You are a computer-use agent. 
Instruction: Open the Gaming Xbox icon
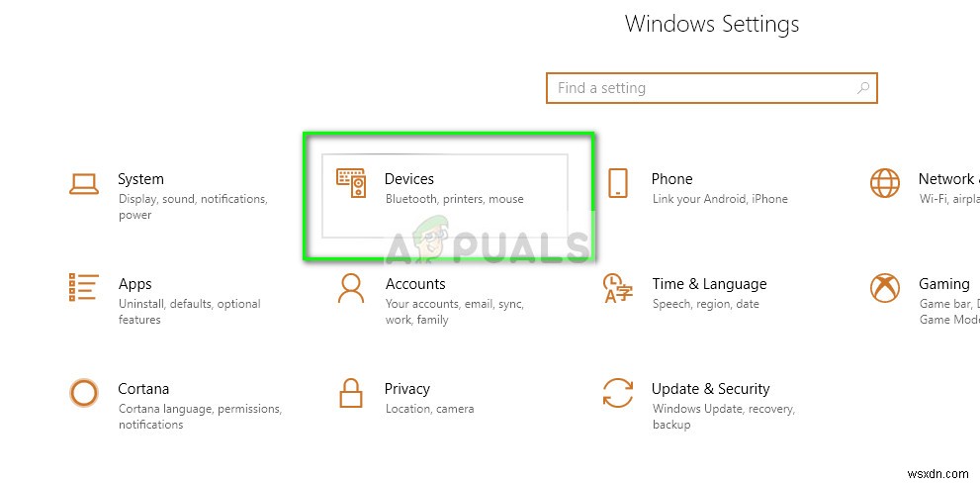tap(884, 288)
